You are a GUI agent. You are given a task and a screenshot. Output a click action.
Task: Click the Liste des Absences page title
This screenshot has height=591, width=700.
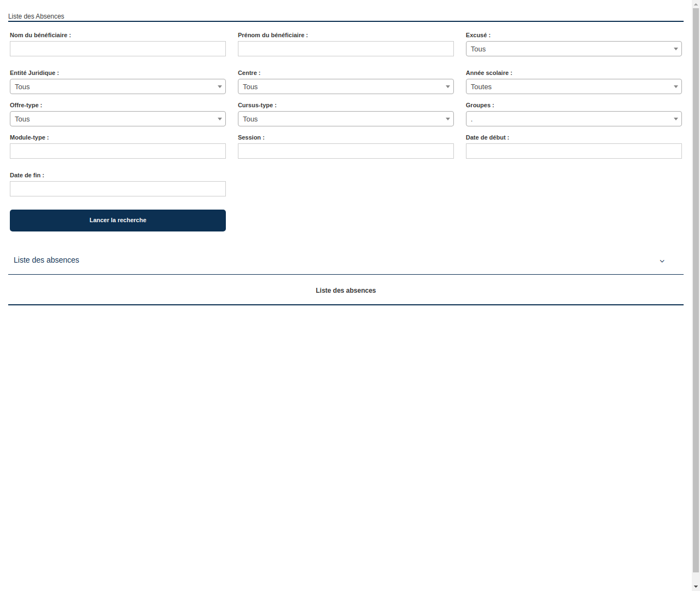(x=36, y=16)
